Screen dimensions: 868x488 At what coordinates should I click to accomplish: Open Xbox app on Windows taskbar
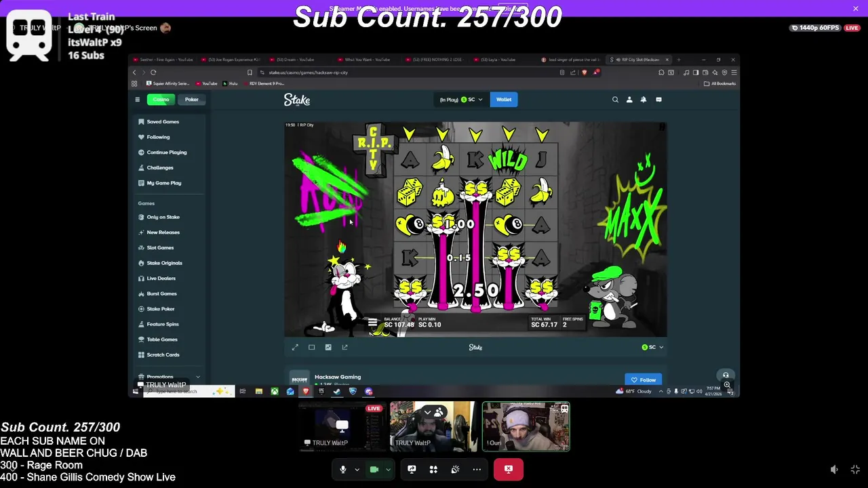274,391
